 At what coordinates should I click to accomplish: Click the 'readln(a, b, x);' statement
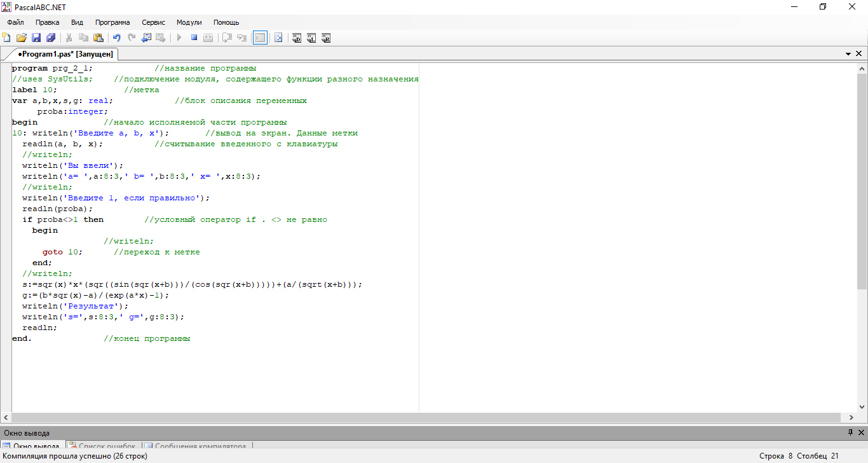pyautogui.click(x=62, y=144)
